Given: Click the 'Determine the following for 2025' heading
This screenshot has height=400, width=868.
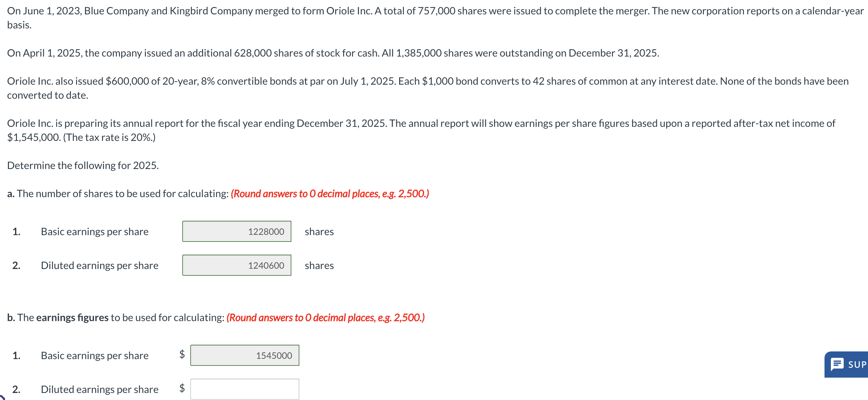Looking at the screenshot, I should (83, 165).
